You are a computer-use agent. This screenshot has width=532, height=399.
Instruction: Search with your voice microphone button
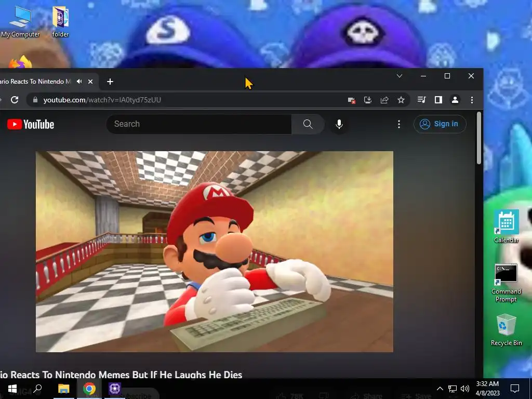pyautogui.click(x=339, y=124)
